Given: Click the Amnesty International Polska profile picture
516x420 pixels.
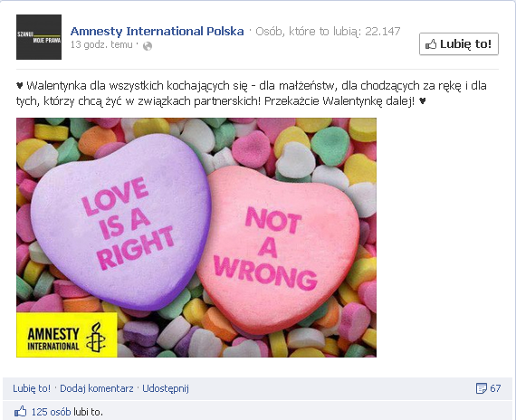Looking at the screenshot, I should tap(39, 37).
